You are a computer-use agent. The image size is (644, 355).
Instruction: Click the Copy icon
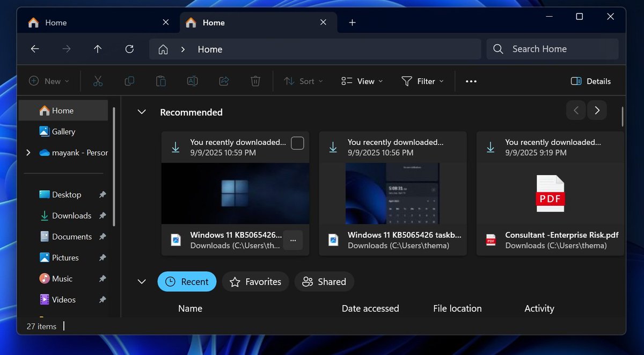129,81
